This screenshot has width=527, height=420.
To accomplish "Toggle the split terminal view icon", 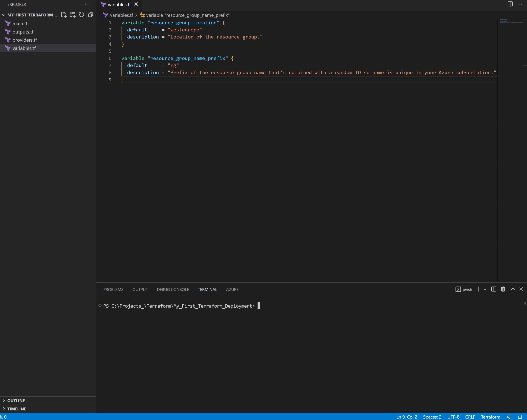I will coord(493,289).
